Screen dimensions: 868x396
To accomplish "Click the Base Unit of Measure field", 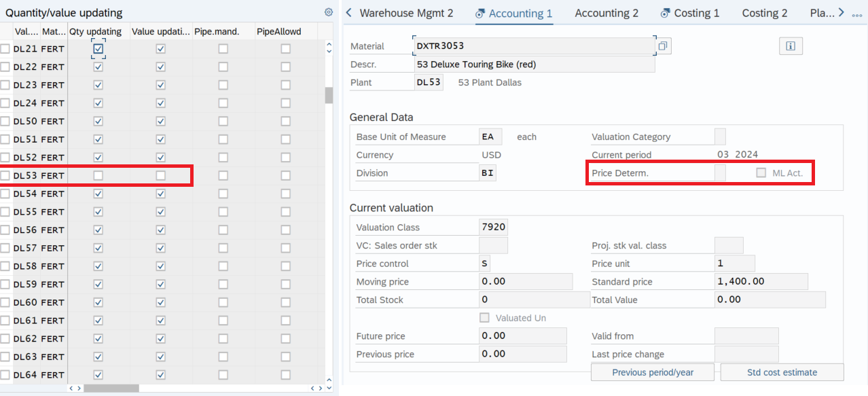I will [x=490, y=137].
